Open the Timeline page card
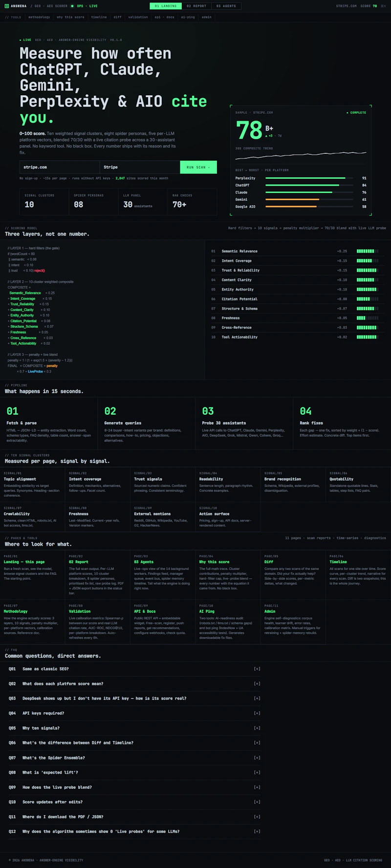The image size is (391, 868). tap(358, 575)
